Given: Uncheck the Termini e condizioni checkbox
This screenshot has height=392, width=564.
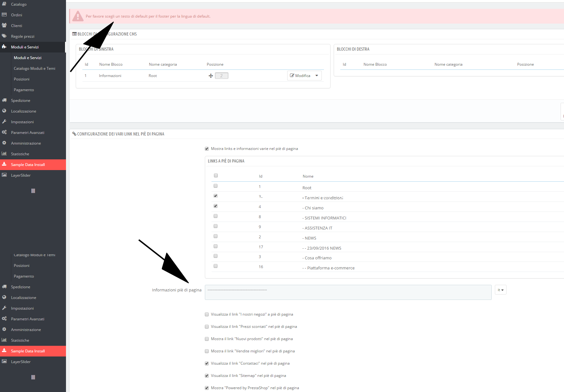Looking at the screenshot, I should pyautogui.click(x=216, y=196).
